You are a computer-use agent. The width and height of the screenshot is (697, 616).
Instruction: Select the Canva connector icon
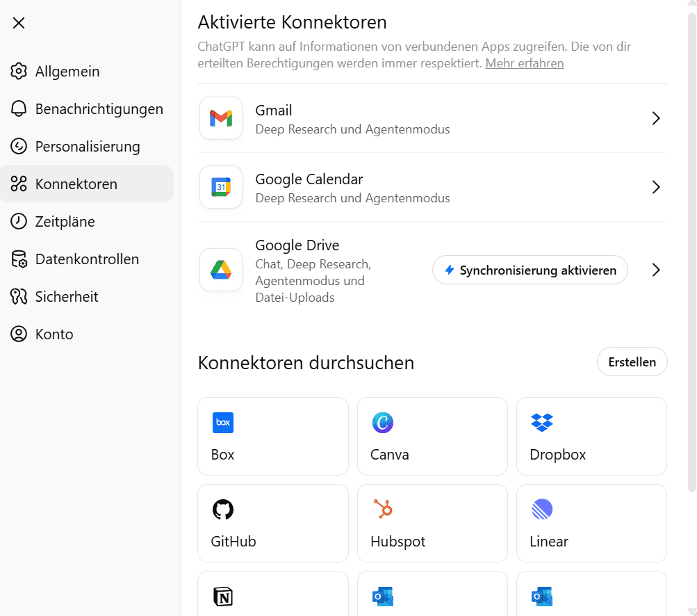pos(383,423)
